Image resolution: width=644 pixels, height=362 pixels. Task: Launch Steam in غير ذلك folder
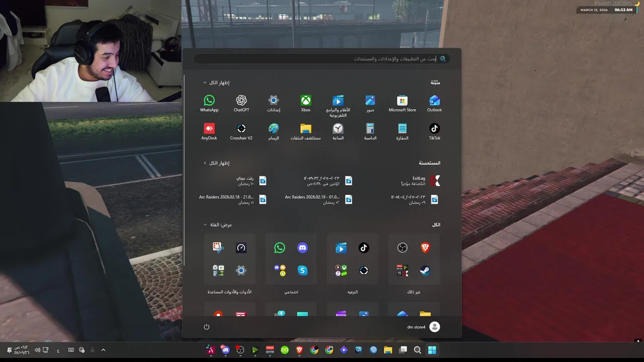[425, 270]
